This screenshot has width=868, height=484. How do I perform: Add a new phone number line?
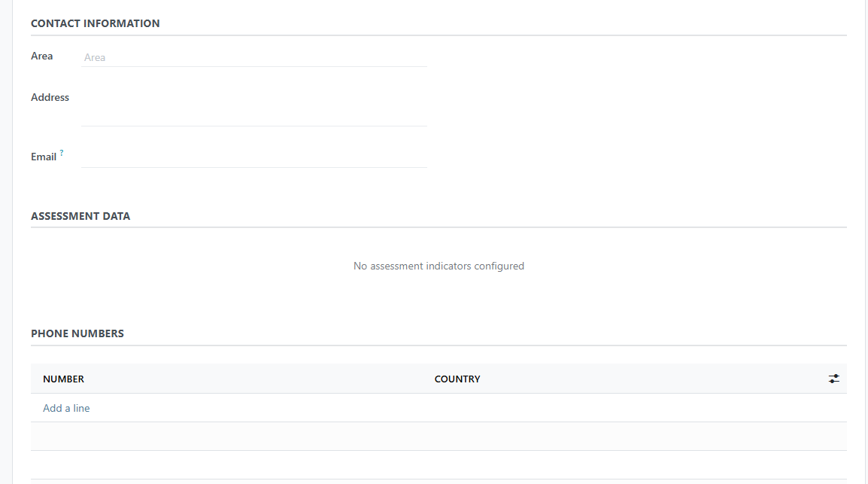tap(66, 407)
